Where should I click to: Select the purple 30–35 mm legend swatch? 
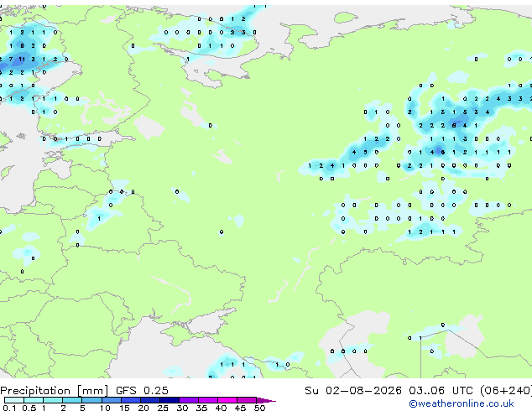tap(189, 400)
